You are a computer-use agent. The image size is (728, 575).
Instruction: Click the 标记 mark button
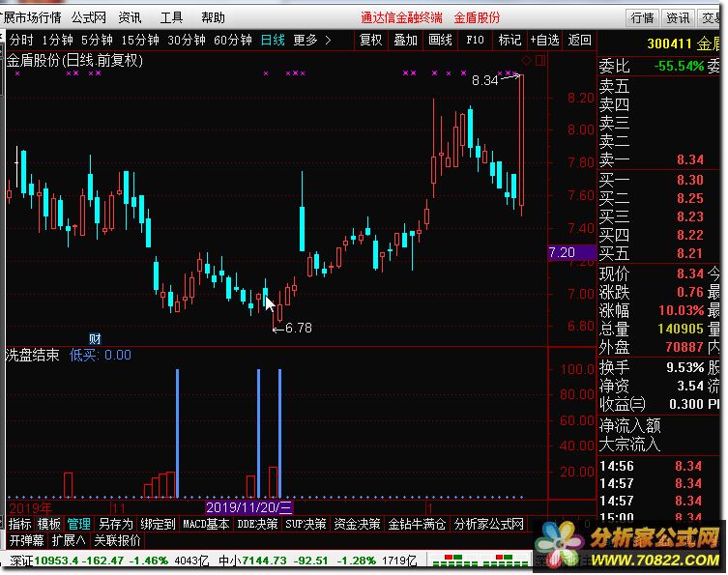click(510, 41)
